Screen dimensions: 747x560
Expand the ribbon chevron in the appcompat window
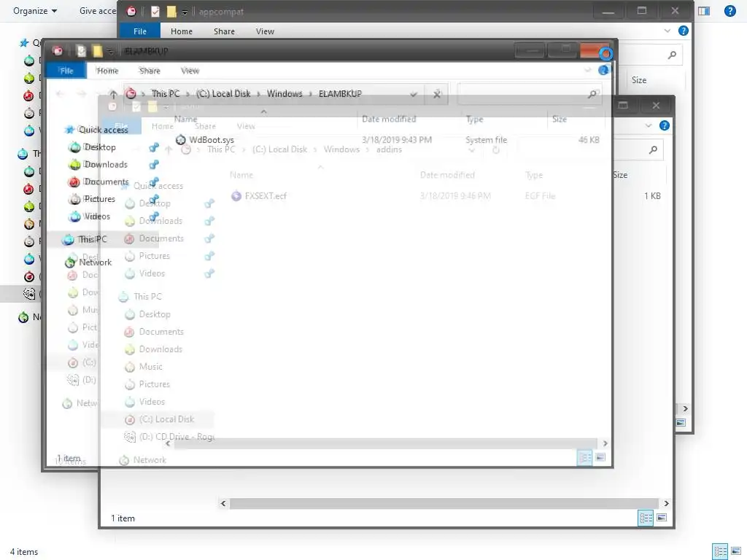667,31
